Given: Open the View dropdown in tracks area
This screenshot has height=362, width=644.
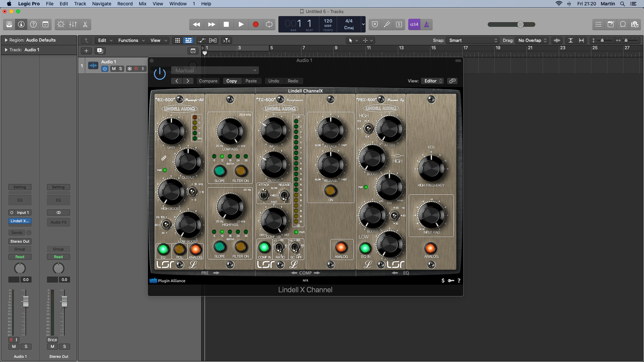Looking at the screenshot, I should tap(158, 41).
